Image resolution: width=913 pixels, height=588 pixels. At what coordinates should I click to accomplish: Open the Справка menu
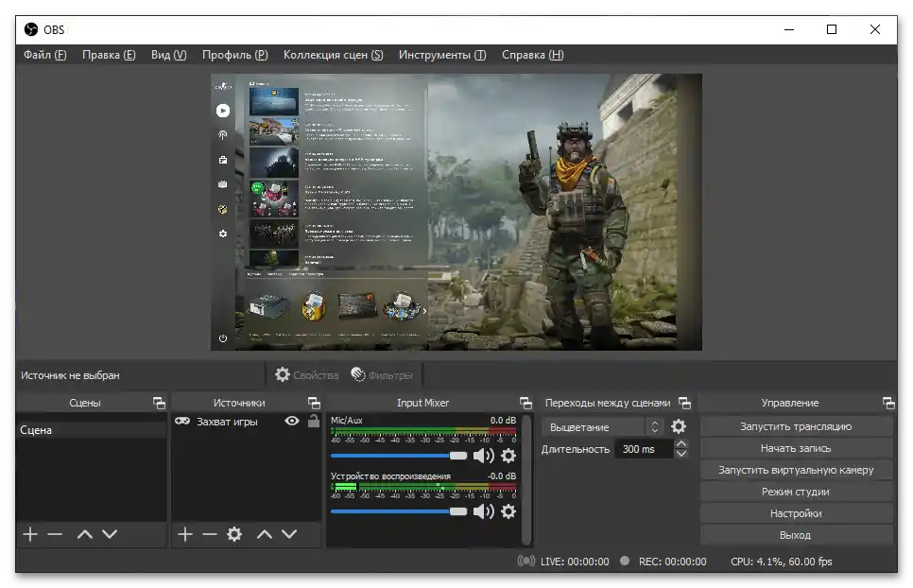(x=533, y=55)
